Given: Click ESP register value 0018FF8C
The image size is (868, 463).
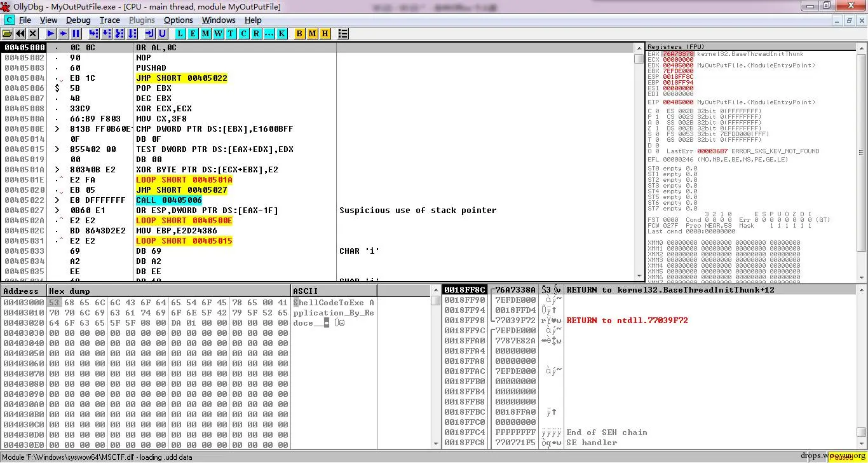Looking at the screenshot, I should 678,77.
